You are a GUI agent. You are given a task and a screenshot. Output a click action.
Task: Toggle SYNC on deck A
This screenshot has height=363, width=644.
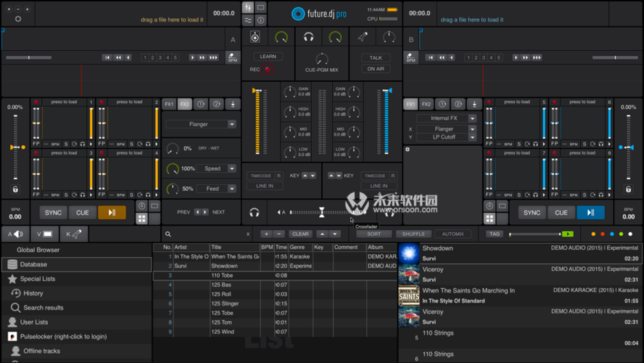coord(53,213)
